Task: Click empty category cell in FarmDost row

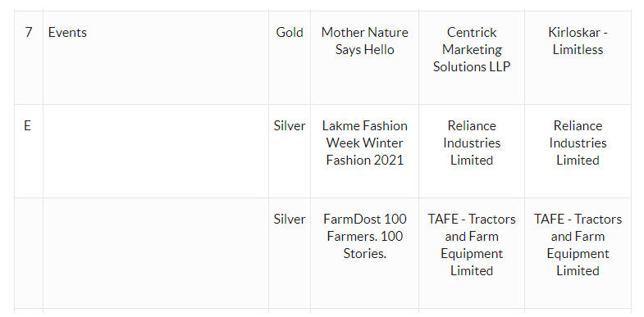Action: 156,252
